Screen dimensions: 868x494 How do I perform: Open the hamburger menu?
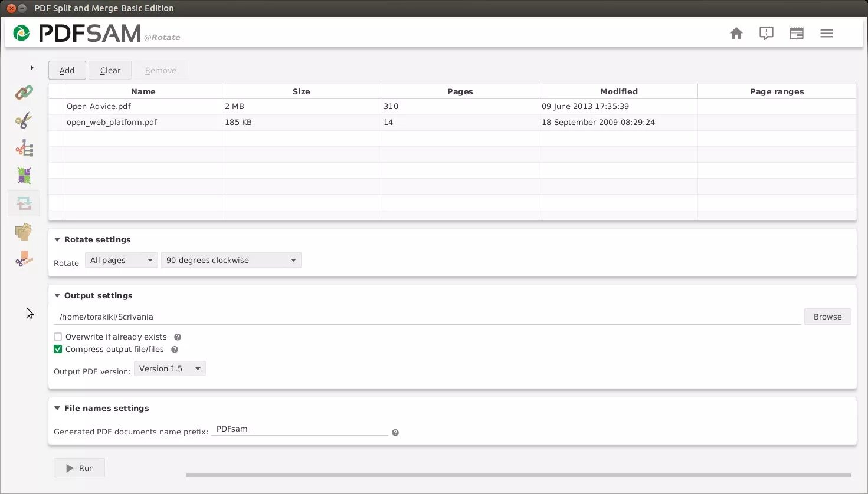coord(827,34)
